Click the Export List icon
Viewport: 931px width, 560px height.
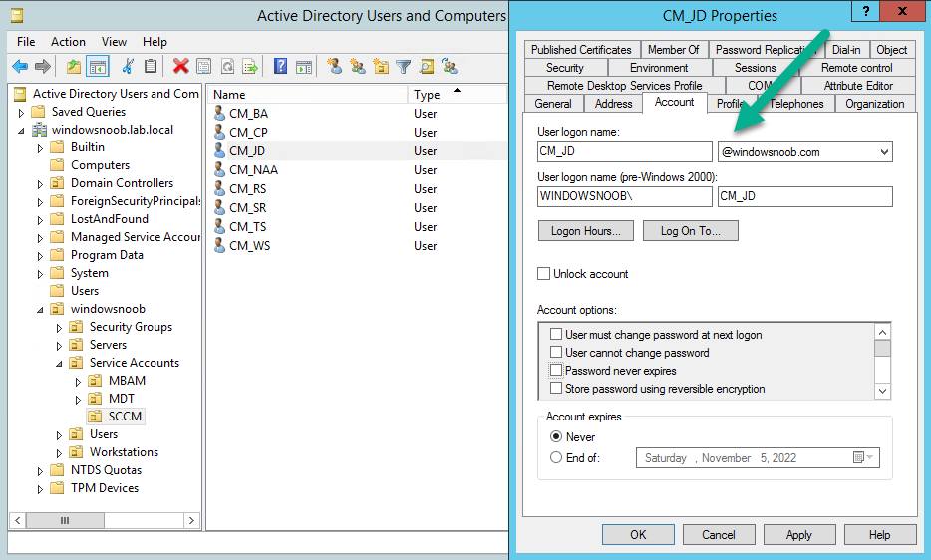pyautogui.click(x=250, y=66)
